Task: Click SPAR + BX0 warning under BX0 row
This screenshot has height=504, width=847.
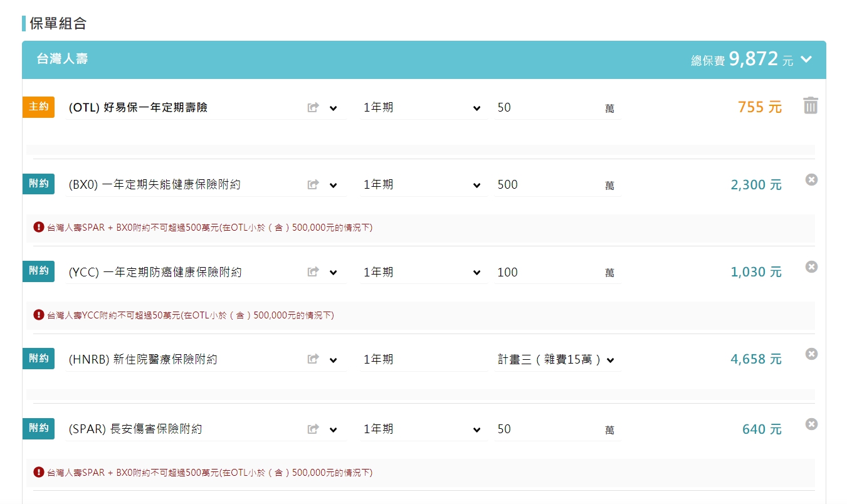Action: click(209, 228)
